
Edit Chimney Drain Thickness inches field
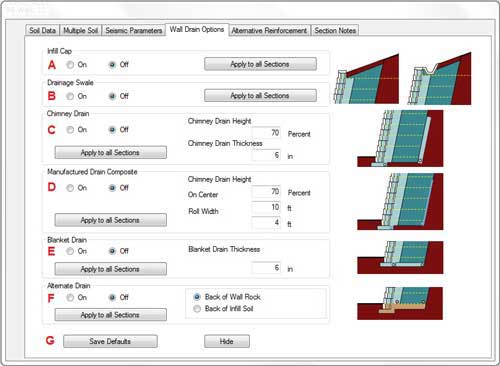coord(266,155)
